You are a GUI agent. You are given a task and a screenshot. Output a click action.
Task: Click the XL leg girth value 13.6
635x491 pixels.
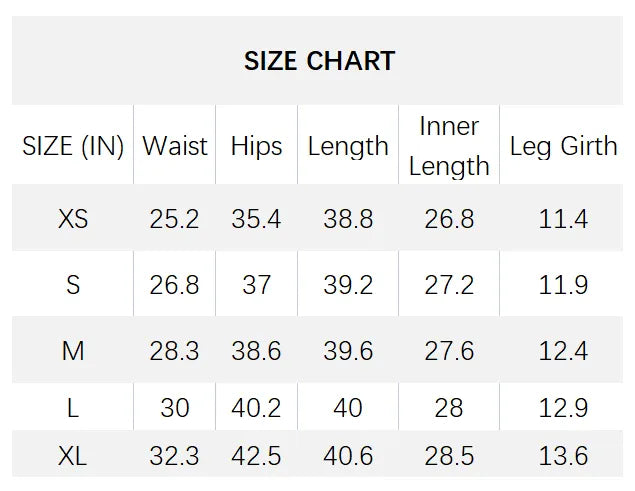pos(563,456)
